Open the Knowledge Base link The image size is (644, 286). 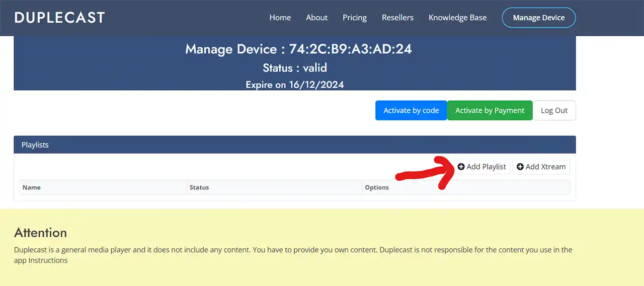pyautogui.click(x=457, y=18)
